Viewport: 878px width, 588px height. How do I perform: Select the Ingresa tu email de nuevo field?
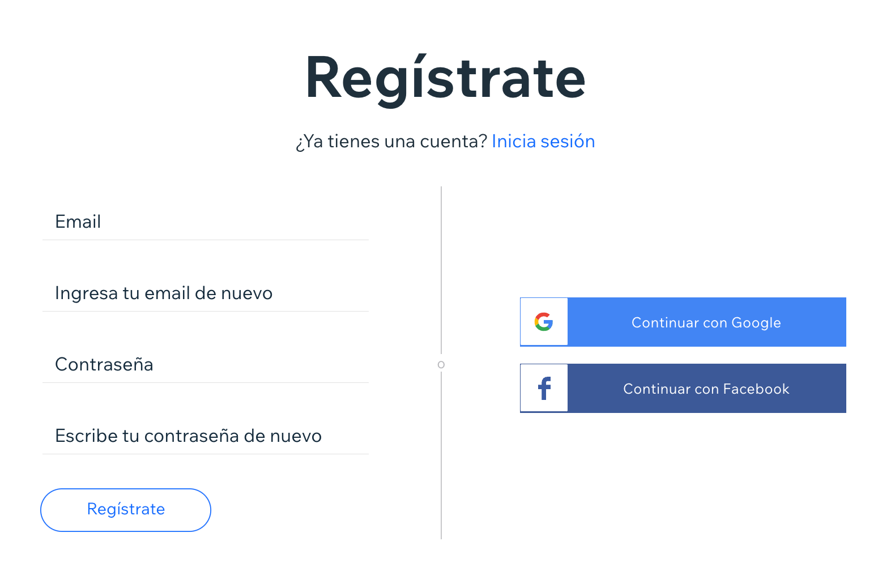(x=206, y=293)
